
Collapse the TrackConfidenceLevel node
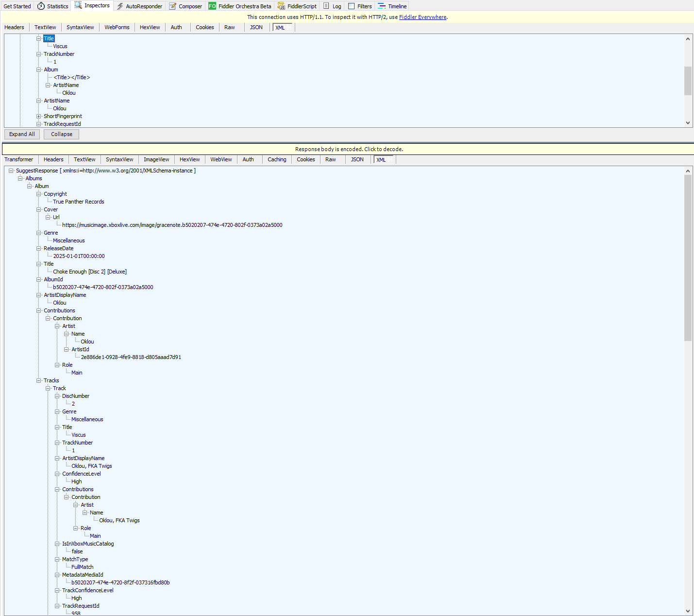click(x=57, y=590)
